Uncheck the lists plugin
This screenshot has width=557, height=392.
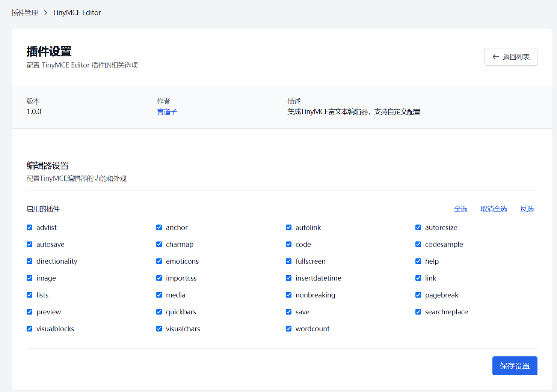click(x=30, y=295)
